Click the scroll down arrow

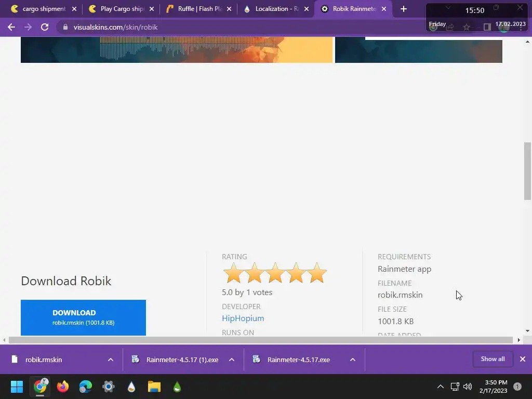[x=527, y=331]
